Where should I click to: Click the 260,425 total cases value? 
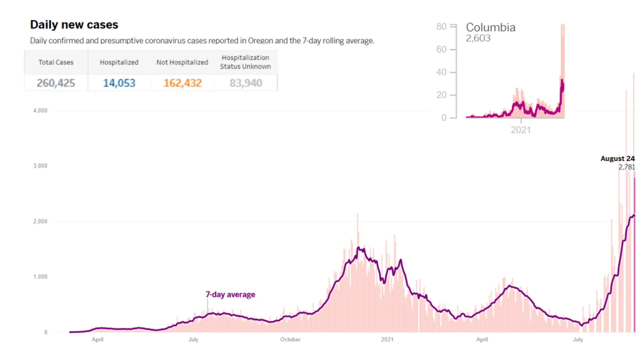56,83
